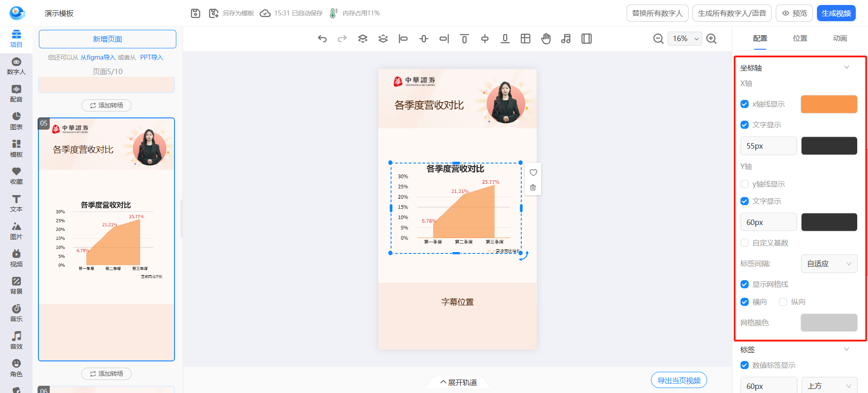Open the 数字人 sidebar panel
Screen dimensions: 868x393
16,66
